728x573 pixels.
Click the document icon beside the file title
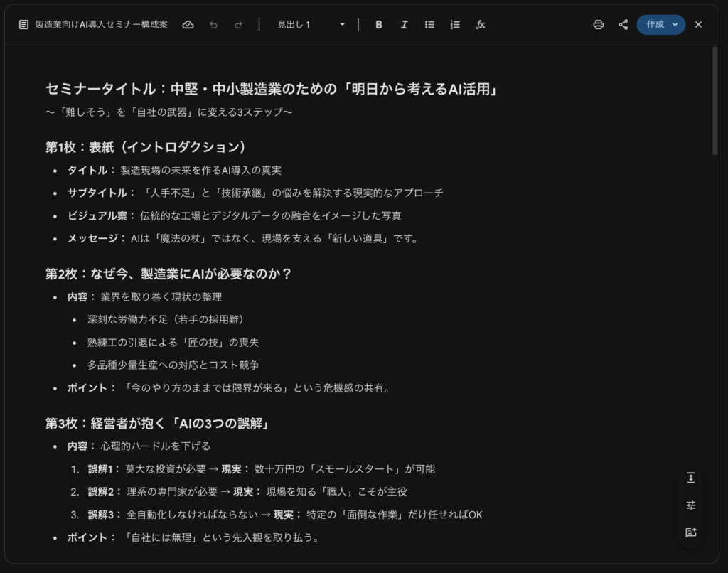pyautogui.click(x=24, y=24)
